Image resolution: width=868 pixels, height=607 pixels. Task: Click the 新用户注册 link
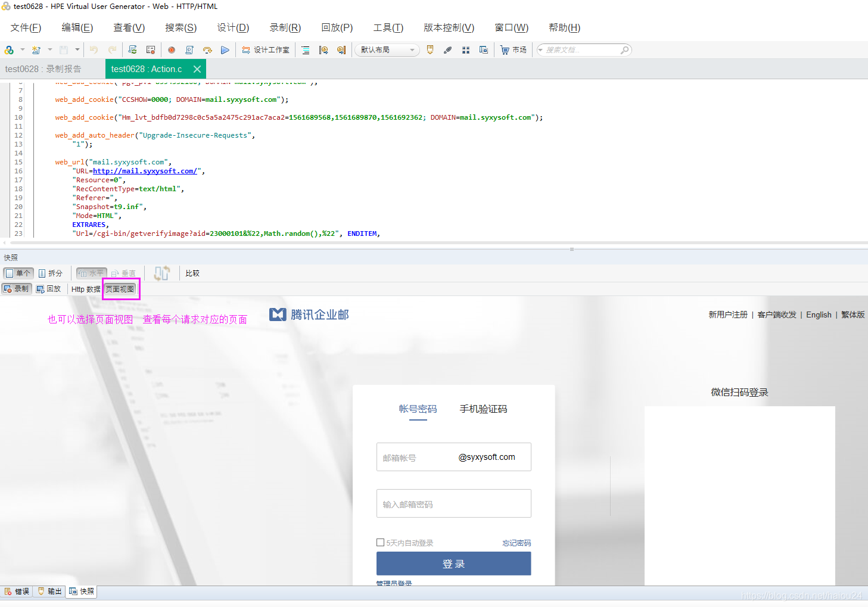[728, 315]
